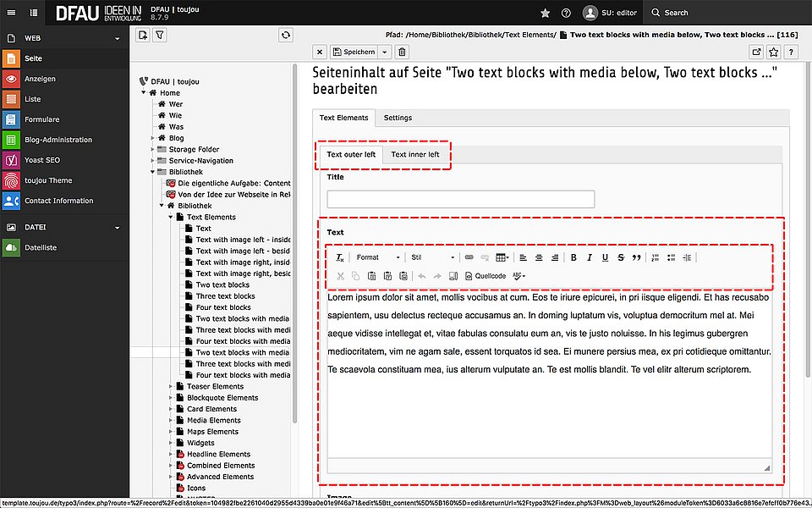Toggle module menu with hamburger icon
The width and height of the screenshot is (812, 508).
point(11,13)
